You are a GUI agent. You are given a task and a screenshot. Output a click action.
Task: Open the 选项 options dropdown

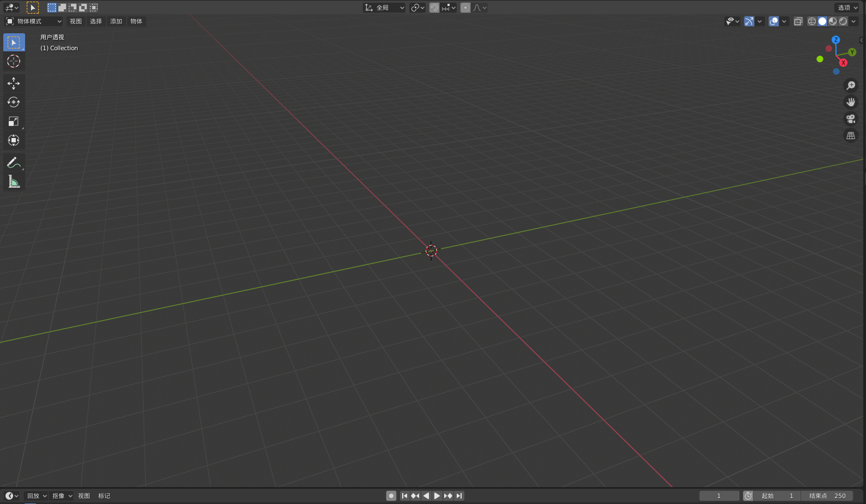(x=847, y=8)
